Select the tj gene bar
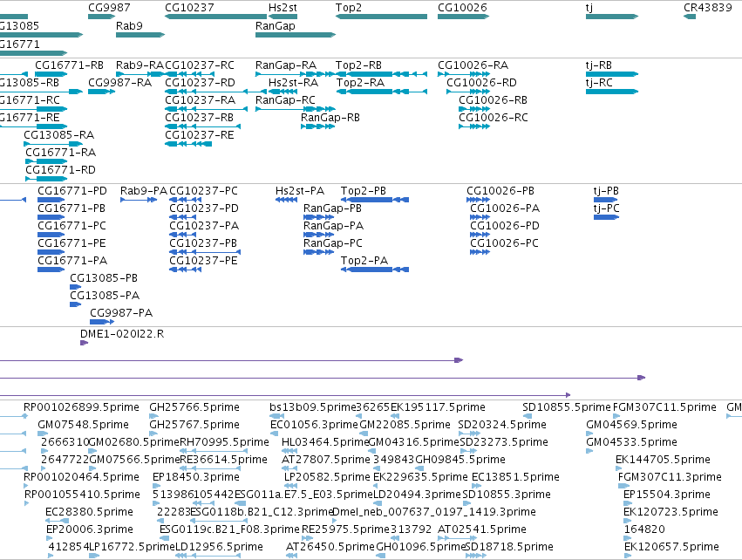 point(612,17)
